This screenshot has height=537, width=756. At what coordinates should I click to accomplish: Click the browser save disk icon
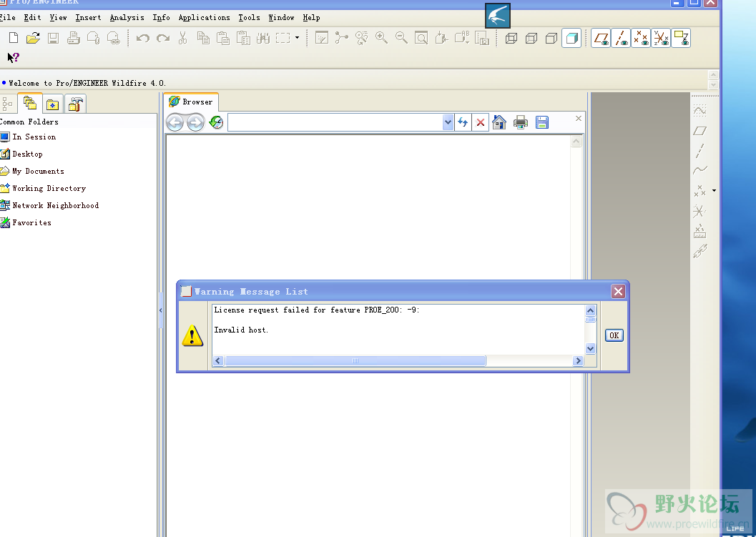(x=542, y=122)
